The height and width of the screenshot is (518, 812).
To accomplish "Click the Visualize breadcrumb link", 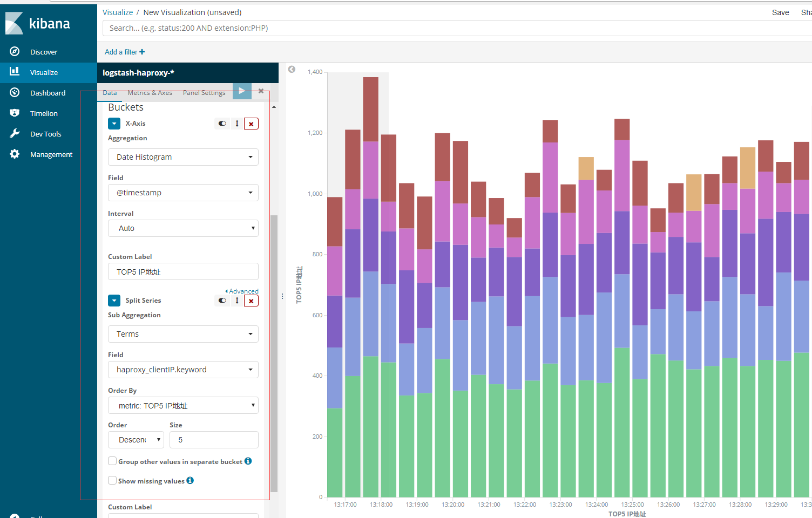I will click(x=118, y=12).
